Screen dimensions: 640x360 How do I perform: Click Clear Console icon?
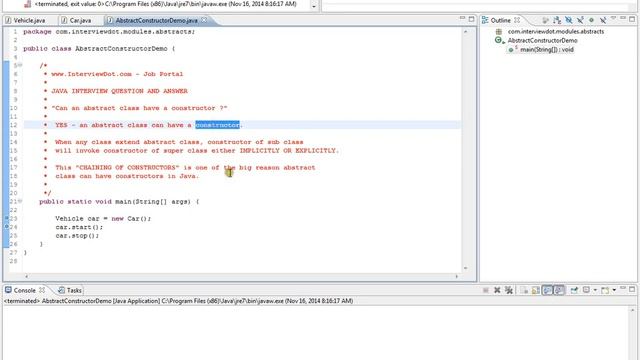(x=524, y=290)
